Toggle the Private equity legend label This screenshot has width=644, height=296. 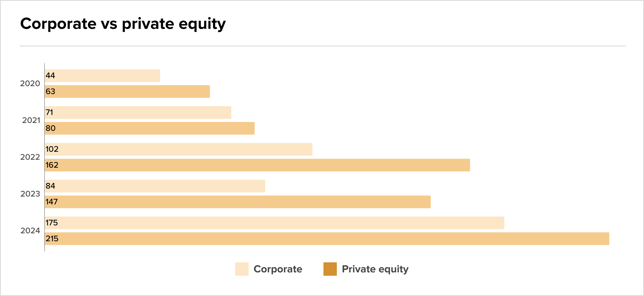pos(375,269)
